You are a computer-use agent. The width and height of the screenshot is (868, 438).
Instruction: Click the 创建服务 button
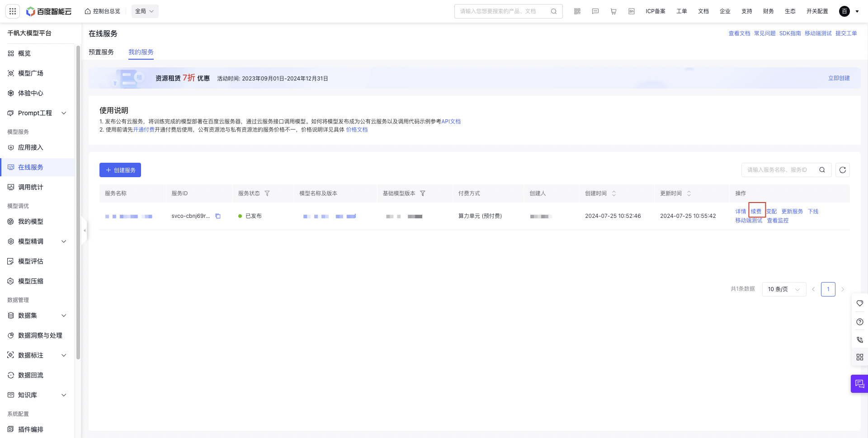120,170
